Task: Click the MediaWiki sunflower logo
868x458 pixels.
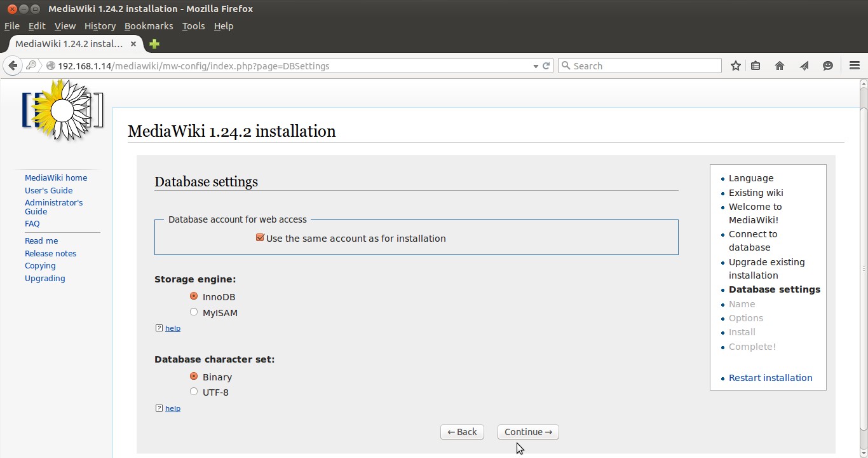Action: pyautogui.click(x=62, y=111)
